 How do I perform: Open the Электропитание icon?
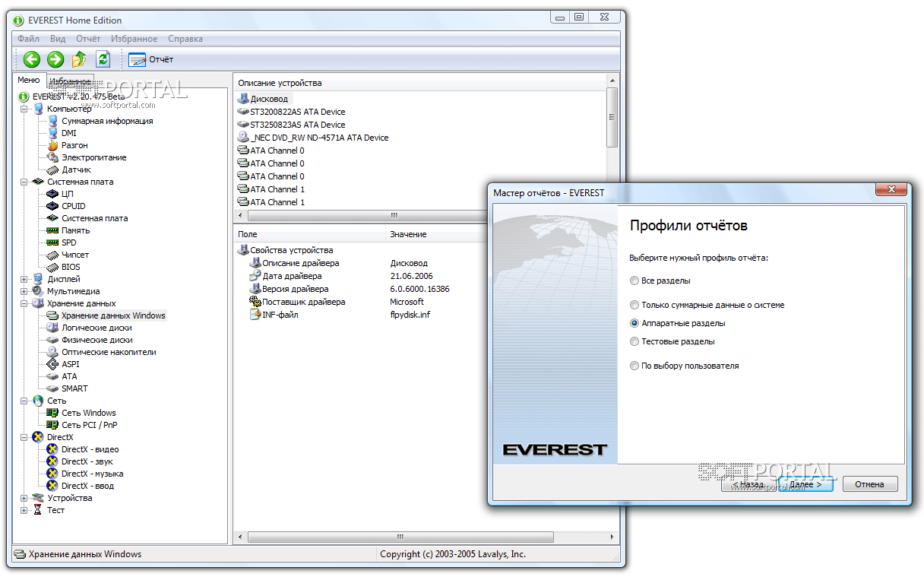52,157
